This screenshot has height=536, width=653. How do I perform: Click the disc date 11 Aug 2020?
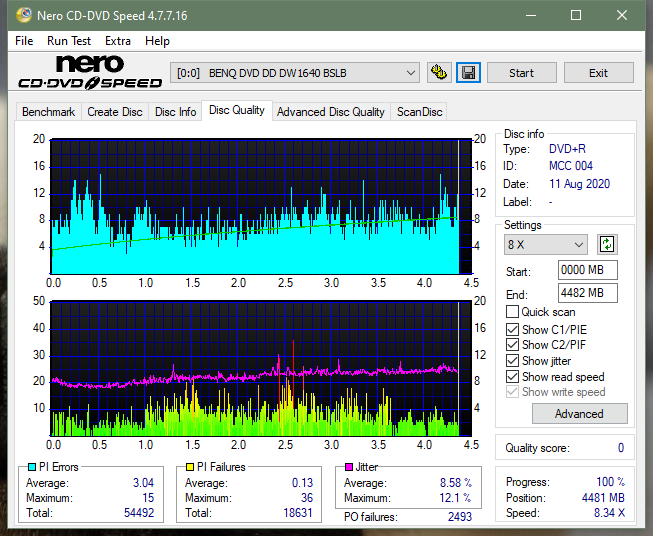(x=579, y=184)
